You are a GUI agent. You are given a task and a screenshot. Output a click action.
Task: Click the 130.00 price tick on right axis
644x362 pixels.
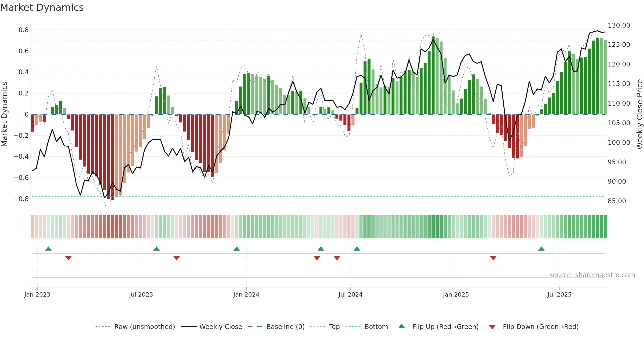619,25
